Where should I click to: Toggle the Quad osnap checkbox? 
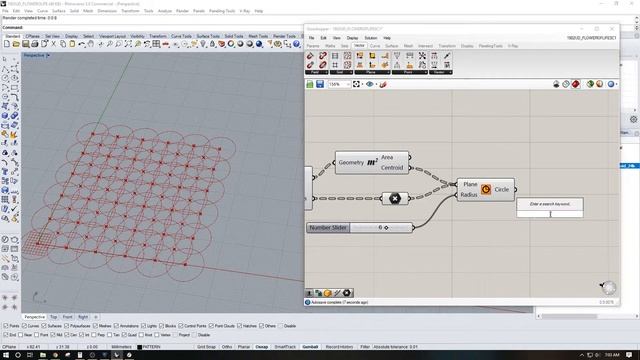124,335
